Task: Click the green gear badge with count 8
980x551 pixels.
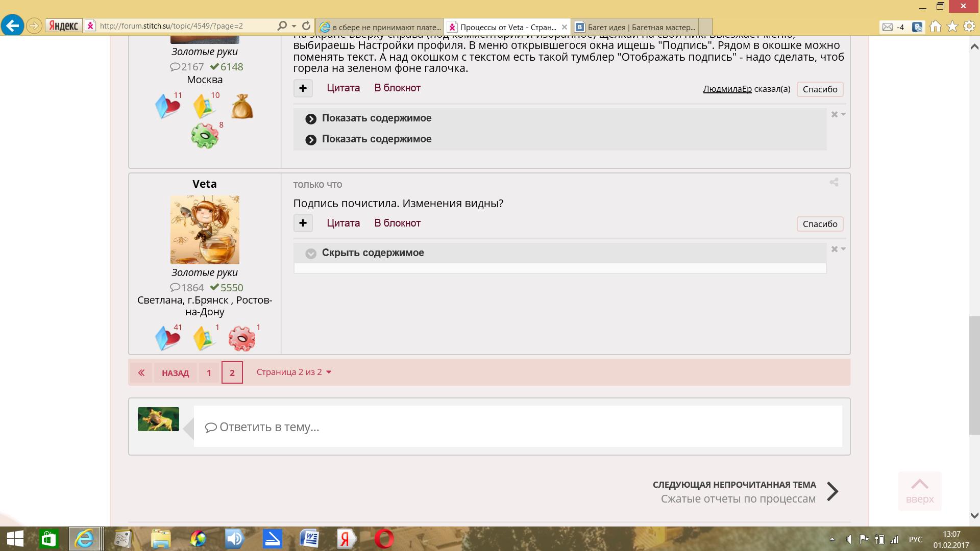Action: pyautogui.click(x=204, y=136)
